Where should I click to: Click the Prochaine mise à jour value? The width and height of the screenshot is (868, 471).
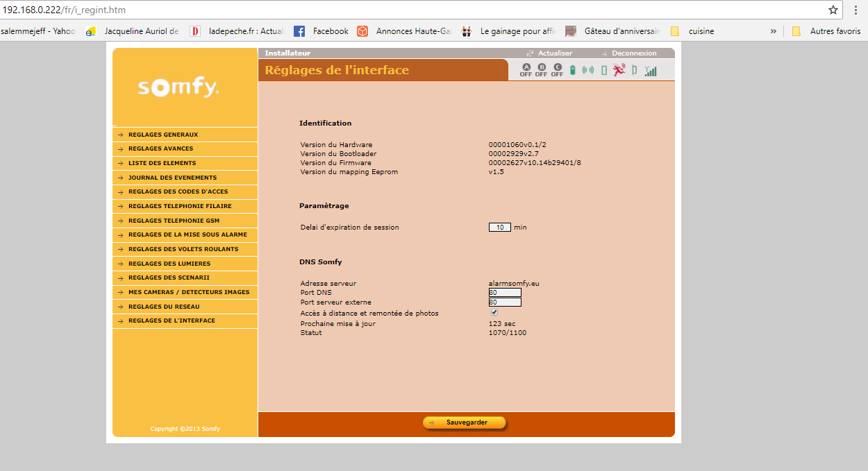[502, 324]
